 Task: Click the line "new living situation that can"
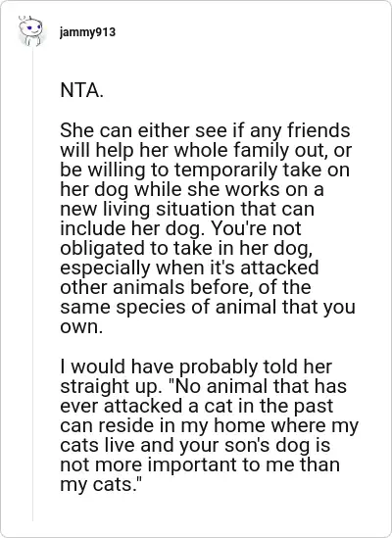click(187, 210)
